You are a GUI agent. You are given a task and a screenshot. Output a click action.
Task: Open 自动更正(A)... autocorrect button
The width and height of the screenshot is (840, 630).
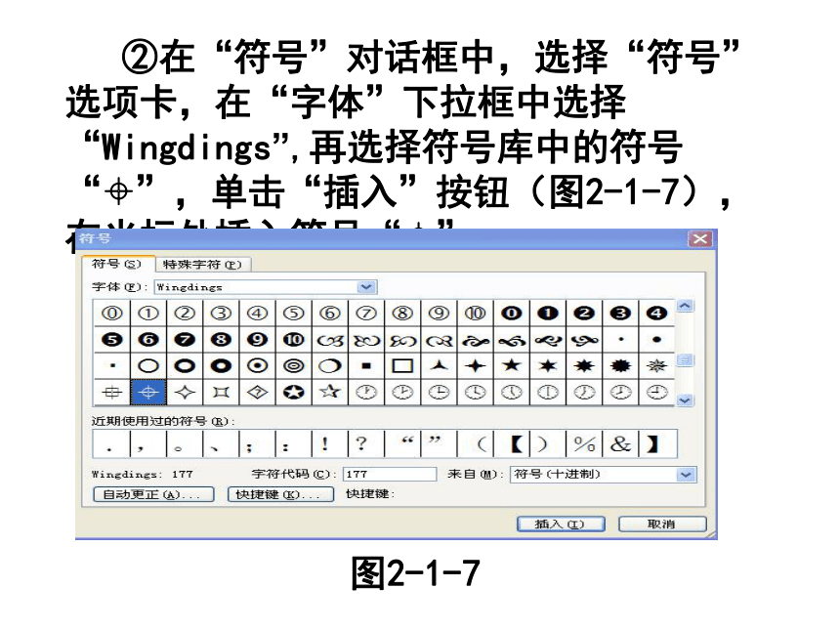coord(153,494)
